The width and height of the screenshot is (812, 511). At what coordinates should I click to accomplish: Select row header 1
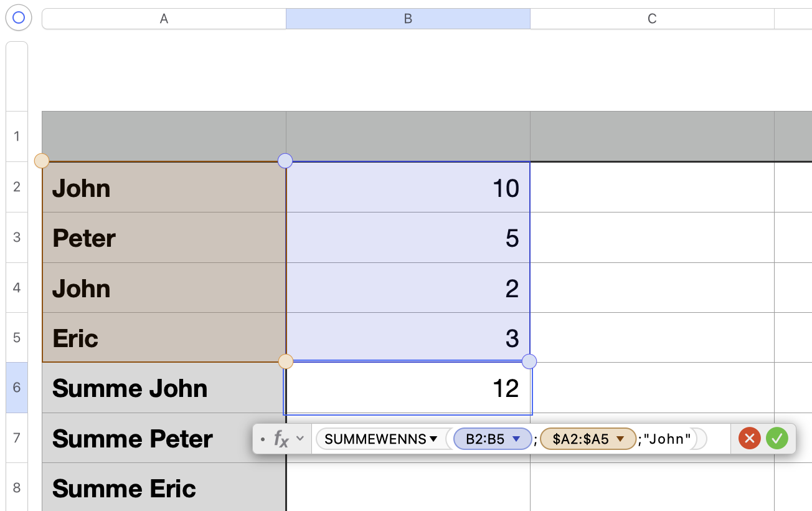click(x=17, y=136)
